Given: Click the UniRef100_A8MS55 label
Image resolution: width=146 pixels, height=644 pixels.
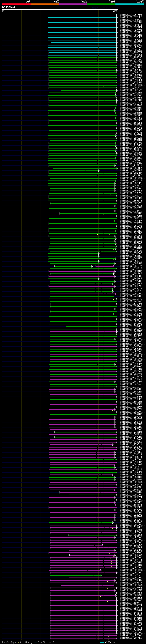Looking at the screenshot, I should coord(131,42).
